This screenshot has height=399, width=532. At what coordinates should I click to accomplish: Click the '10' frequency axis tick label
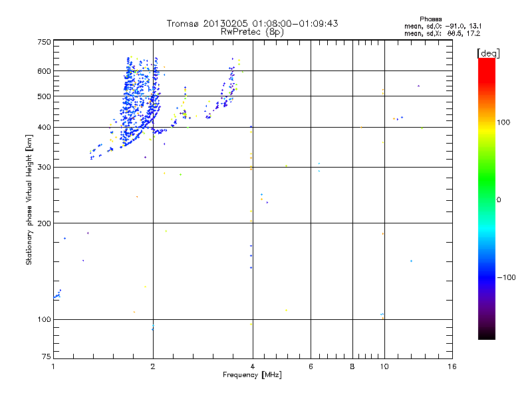pos(384,366)
